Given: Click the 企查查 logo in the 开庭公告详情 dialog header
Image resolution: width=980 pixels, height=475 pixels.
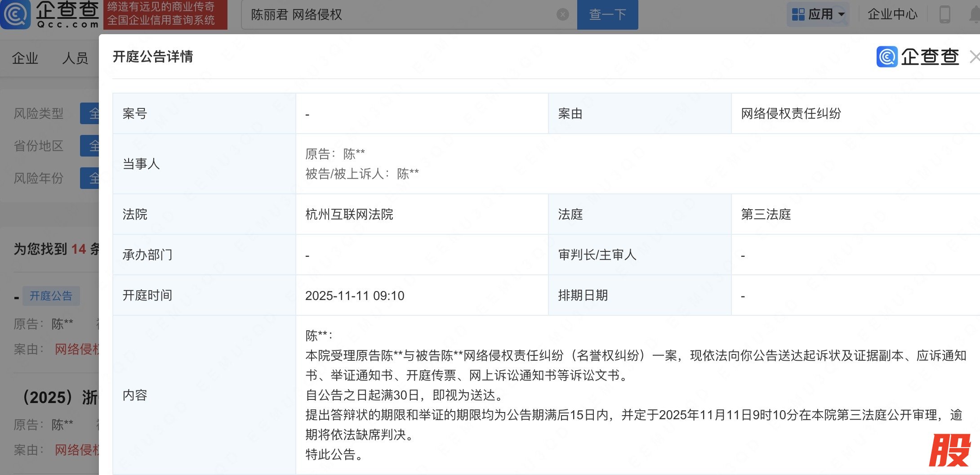Looking at the screenshot, I should 918,57.
